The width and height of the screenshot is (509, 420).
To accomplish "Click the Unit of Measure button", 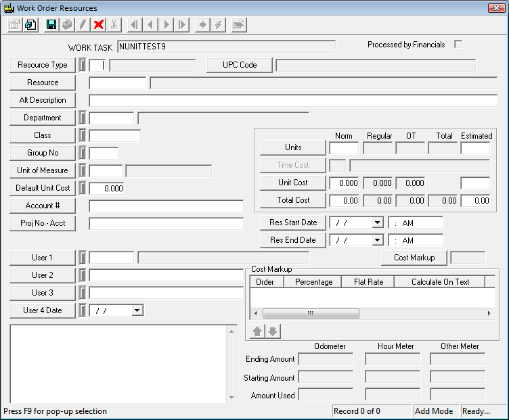I will point(43,170).
